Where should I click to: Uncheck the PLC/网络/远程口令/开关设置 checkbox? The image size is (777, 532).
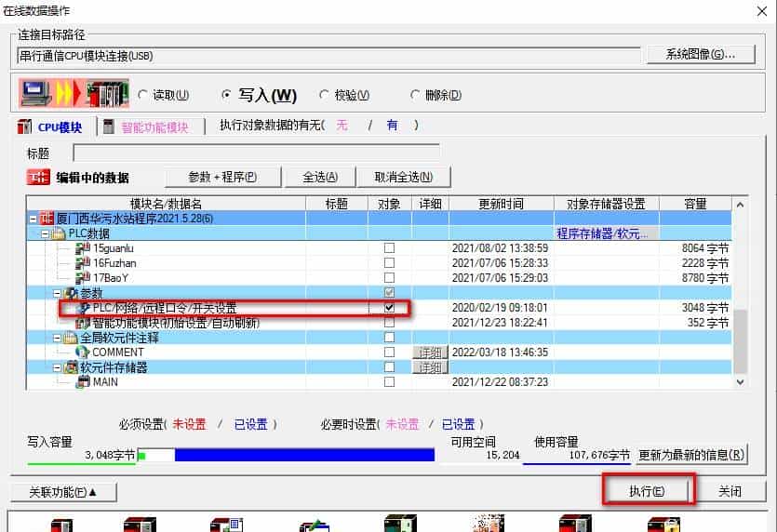click(x=390, y=307)
